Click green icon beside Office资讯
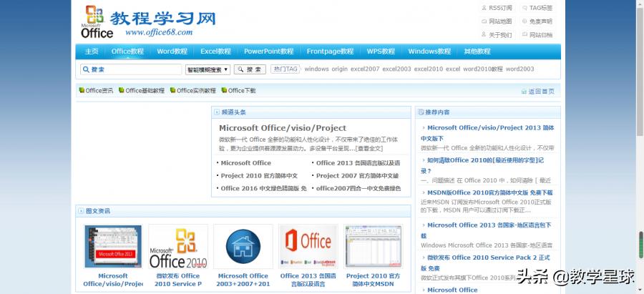The image size is (644, 294). tap(82, 90)
